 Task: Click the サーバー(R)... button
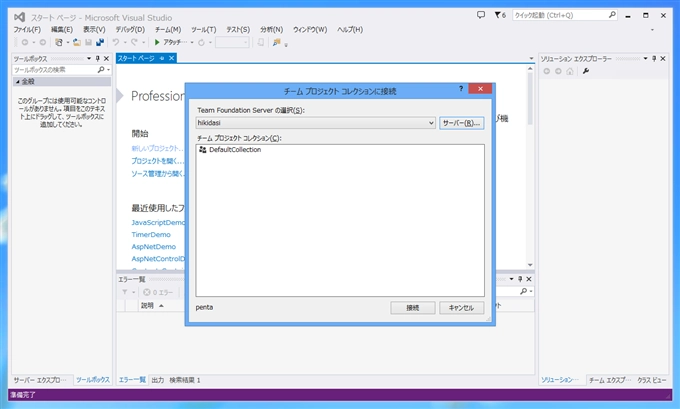[x=461, y=123]
